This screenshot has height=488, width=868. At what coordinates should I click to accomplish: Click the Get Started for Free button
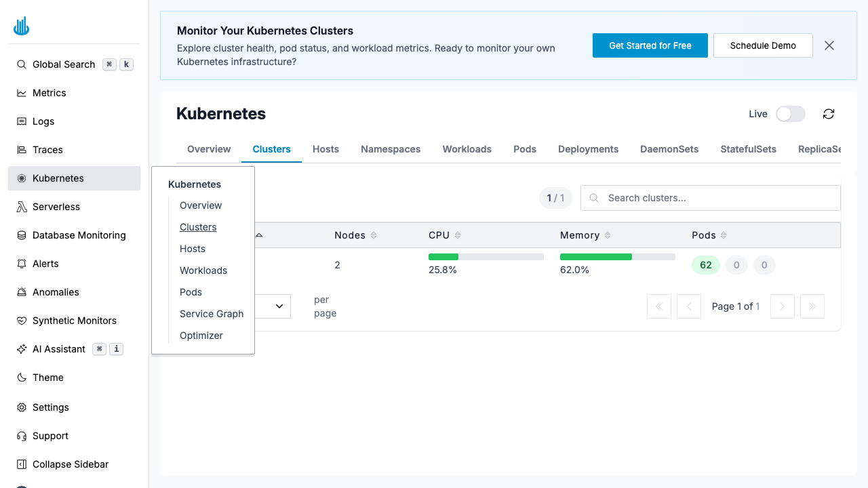click(650, 45)
